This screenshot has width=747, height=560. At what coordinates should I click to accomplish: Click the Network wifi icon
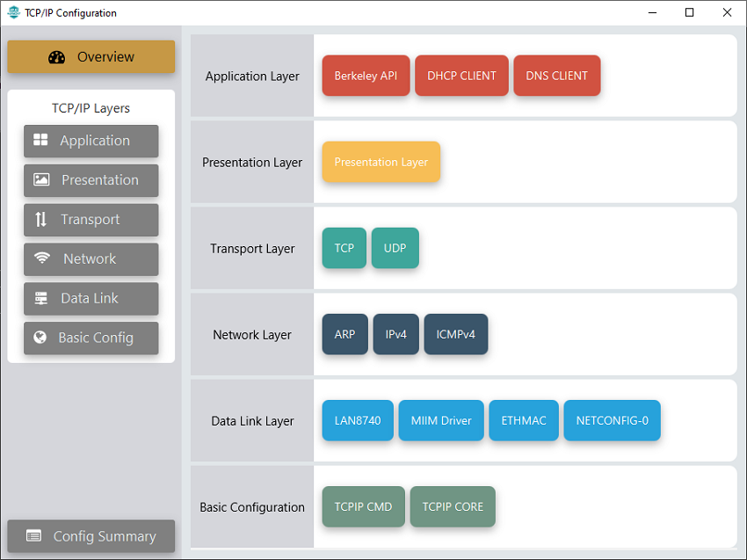pos(42,258)
